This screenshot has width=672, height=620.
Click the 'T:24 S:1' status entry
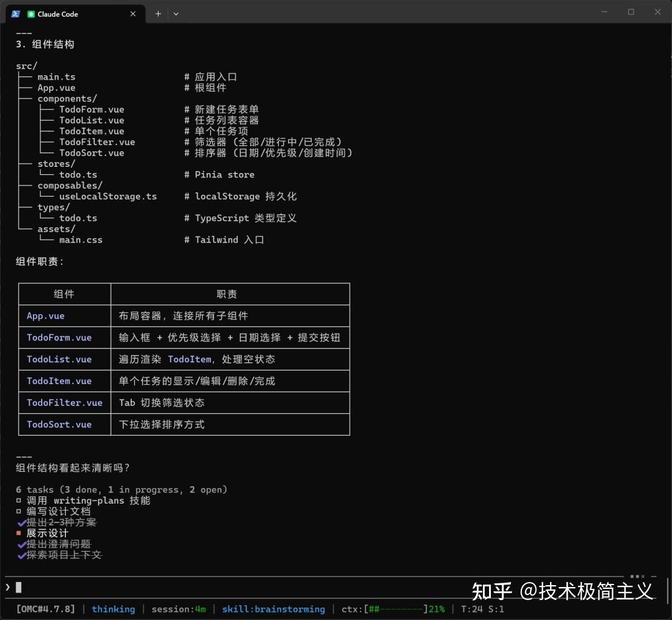482,609
